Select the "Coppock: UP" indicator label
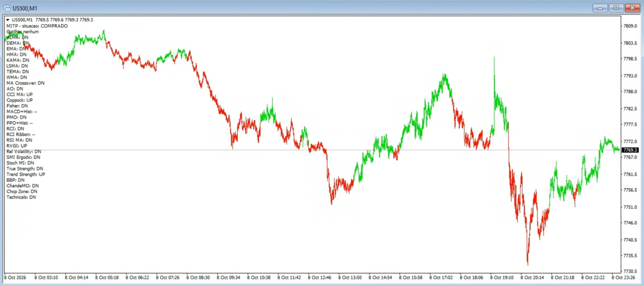This screenshot has width=644, height=286. (x=19, y=100)
